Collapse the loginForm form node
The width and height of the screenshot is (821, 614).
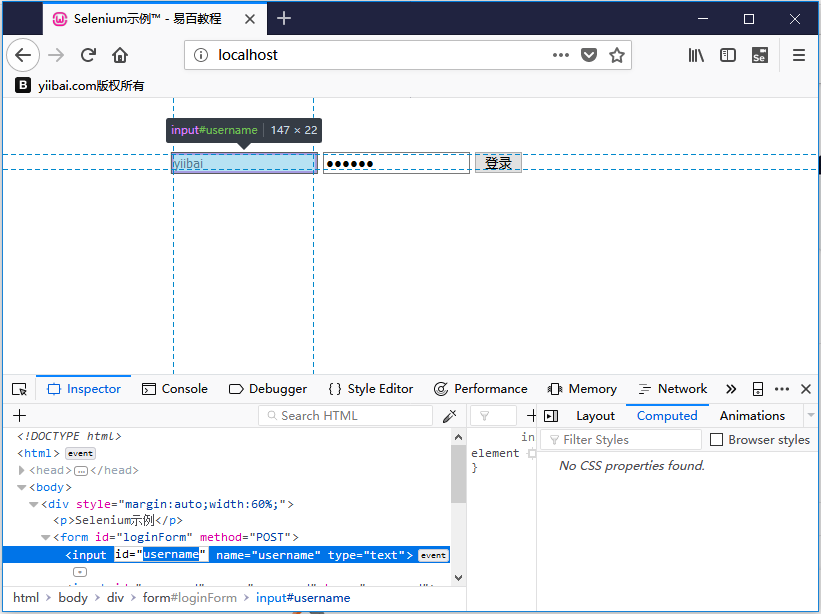46,537
